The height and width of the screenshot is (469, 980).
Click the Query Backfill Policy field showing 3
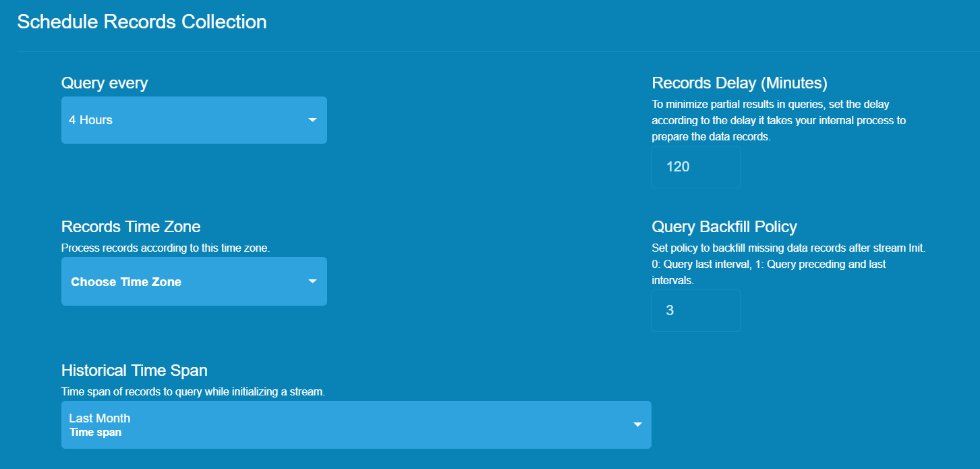click(695, 310)
